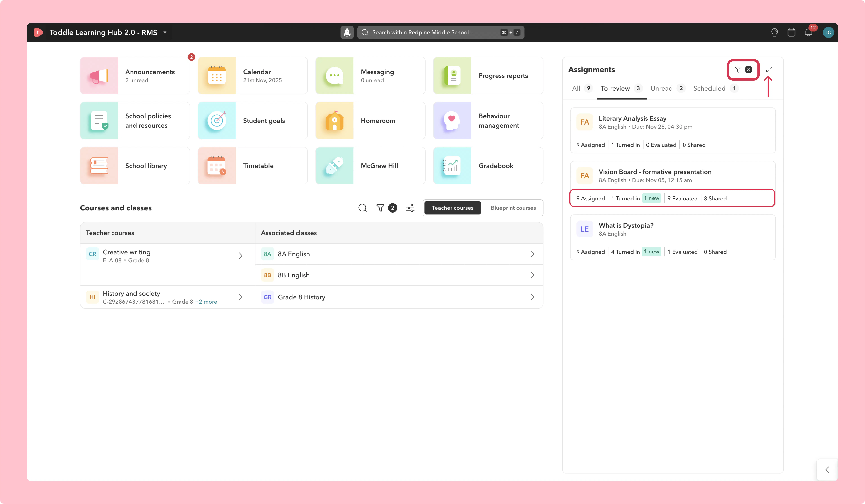This screenshot has width=865, height=504.
Task: Open the lightbulb tips icon
Action: (774, 32)
